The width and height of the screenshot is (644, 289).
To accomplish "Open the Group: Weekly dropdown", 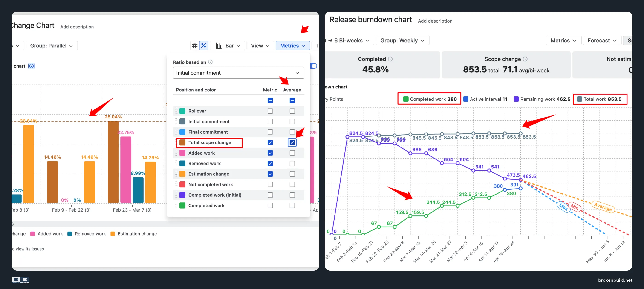I will (x=402, y=40).
